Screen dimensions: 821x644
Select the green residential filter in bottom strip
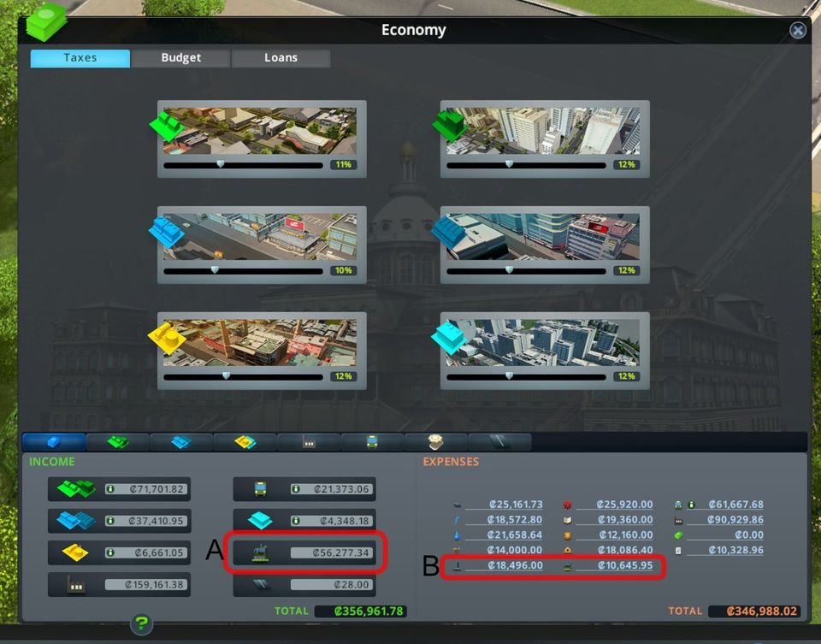click(117, 442)
